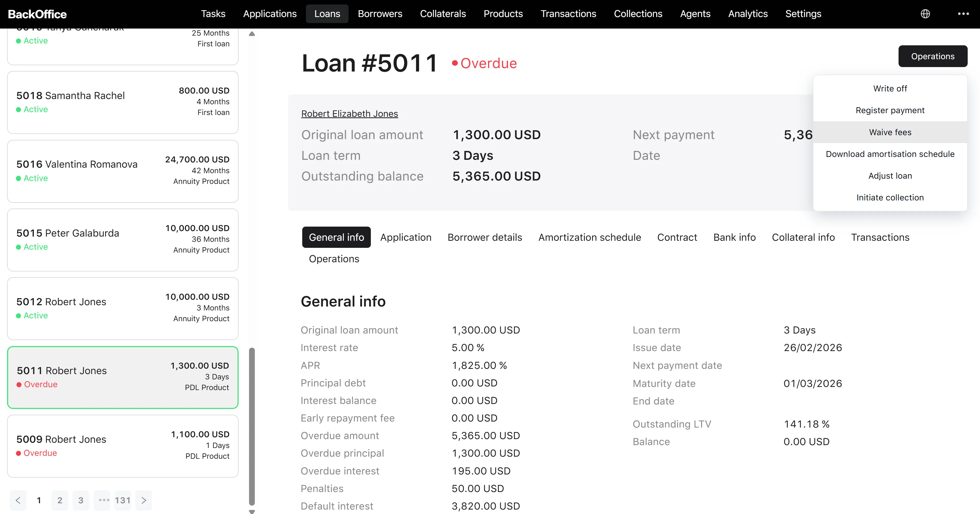Select Download amortisation schedule option
This screenshot has height=514, width=980.
[890, 154]
